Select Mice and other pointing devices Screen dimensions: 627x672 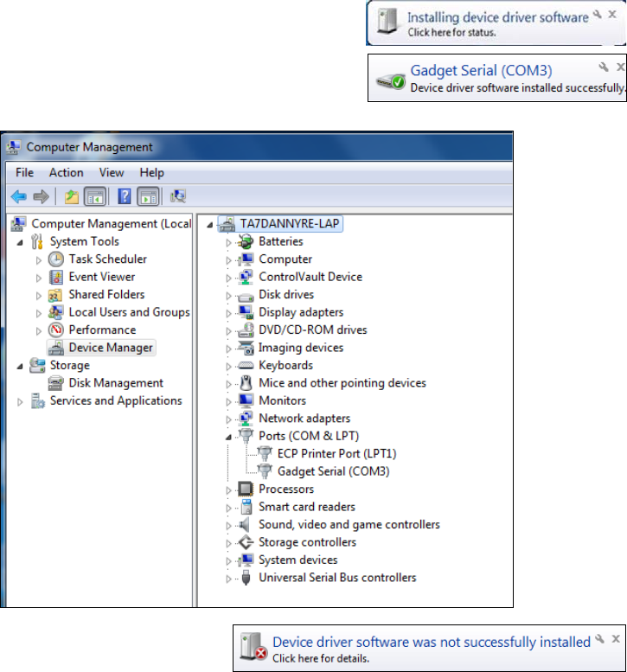click(342, 383)
